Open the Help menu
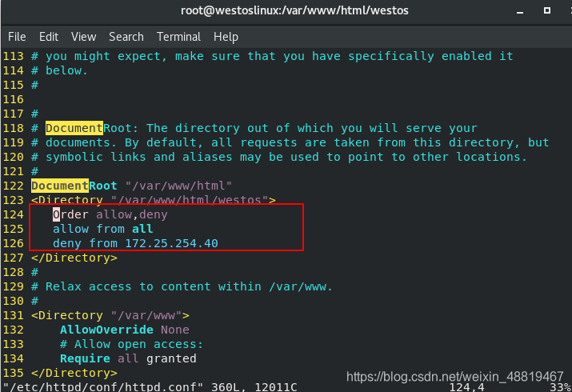The height and width of the screenshot is (392, 572). tap(226, 37)
